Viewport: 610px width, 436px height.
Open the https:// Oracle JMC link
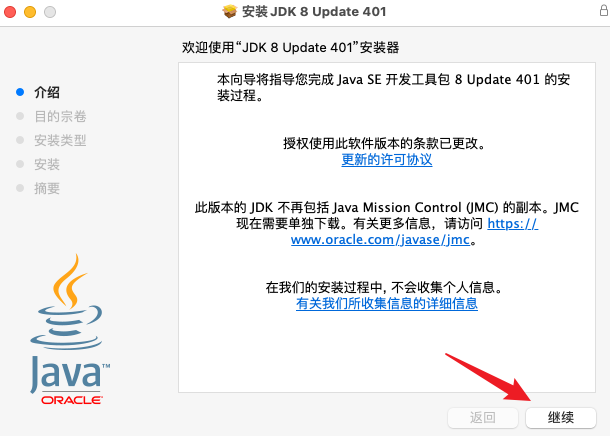tap(513, 224)
